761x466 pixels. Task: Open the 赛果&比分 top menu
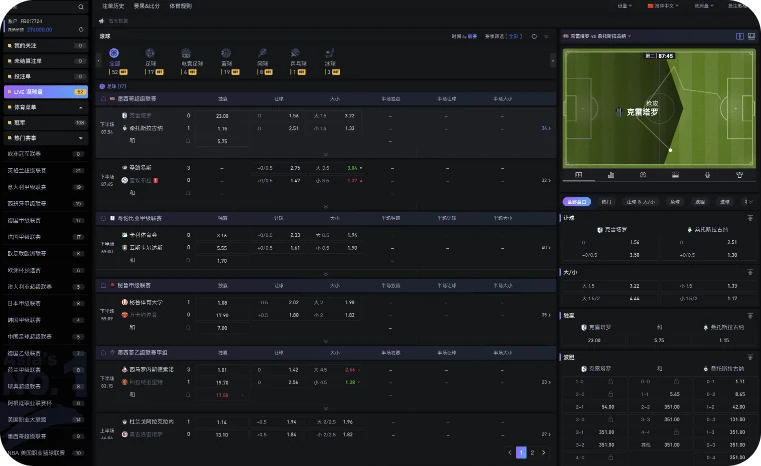pos(147,6)
